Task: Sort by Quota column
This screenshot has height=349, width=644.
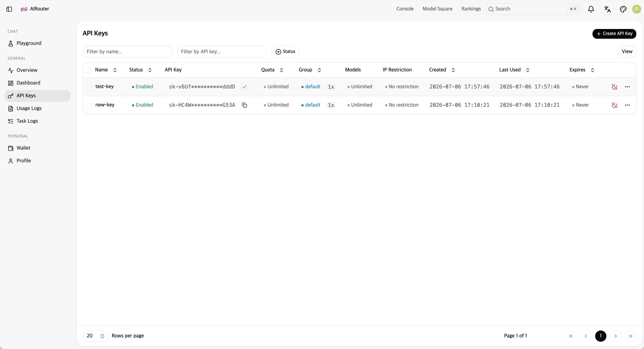Action: pyautogui.click(x=272, y=70)
